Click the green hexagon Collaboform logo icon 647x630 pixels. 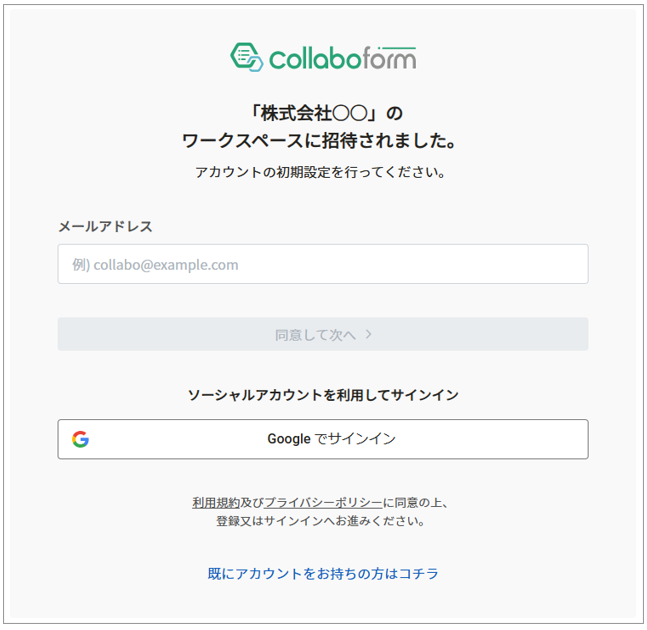coord(246,57)
